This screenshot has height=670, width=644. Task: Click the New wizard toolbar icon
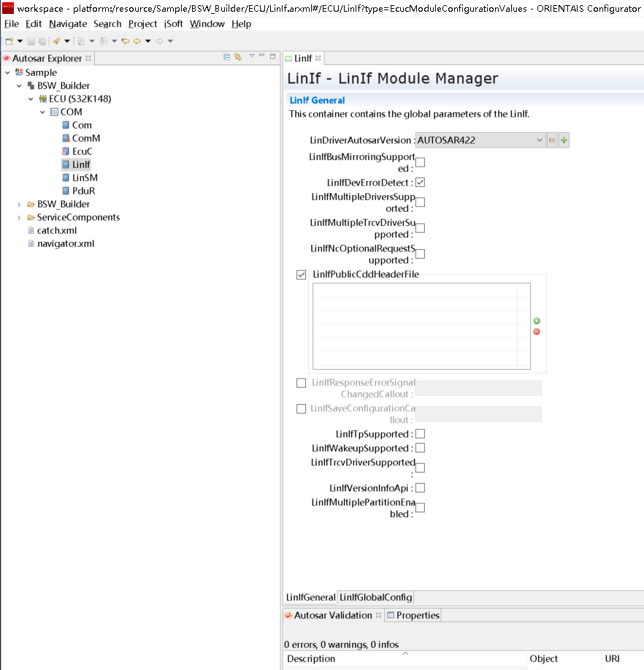point(9,41)
